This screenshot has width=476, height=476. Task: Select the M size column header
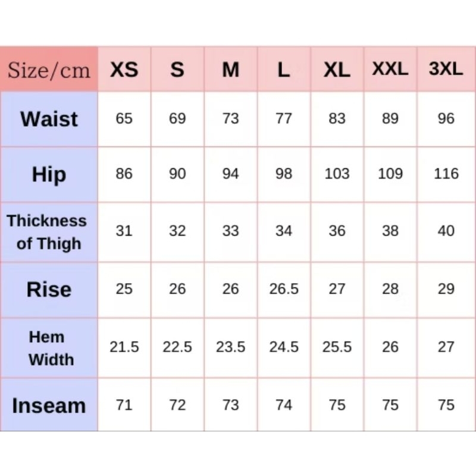click(230, 70)
